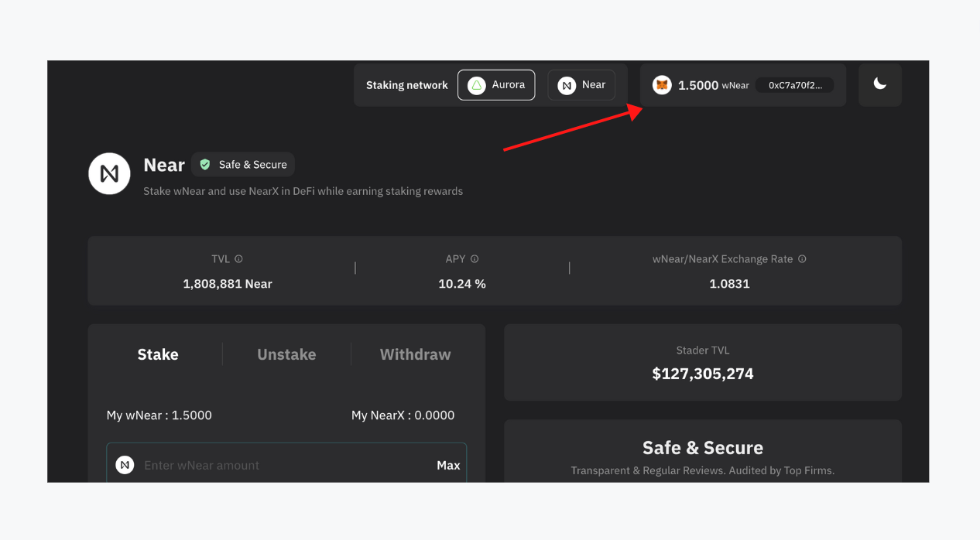The height and width of the screenshot is (540, 980).
Task: Select the Stake tab
Action: pos(158,354)
